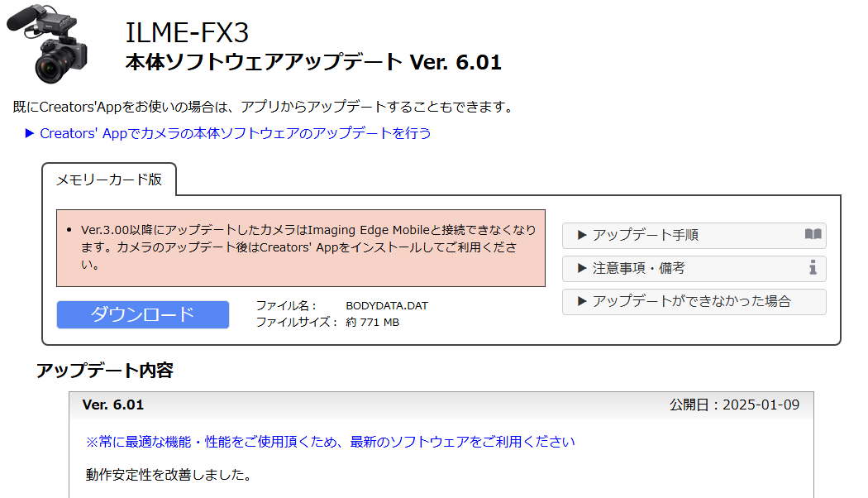The height and width of the screenshot is (498, 868).
Task: Click the blue ダウンロード button
Action: [x=143, y=314]
